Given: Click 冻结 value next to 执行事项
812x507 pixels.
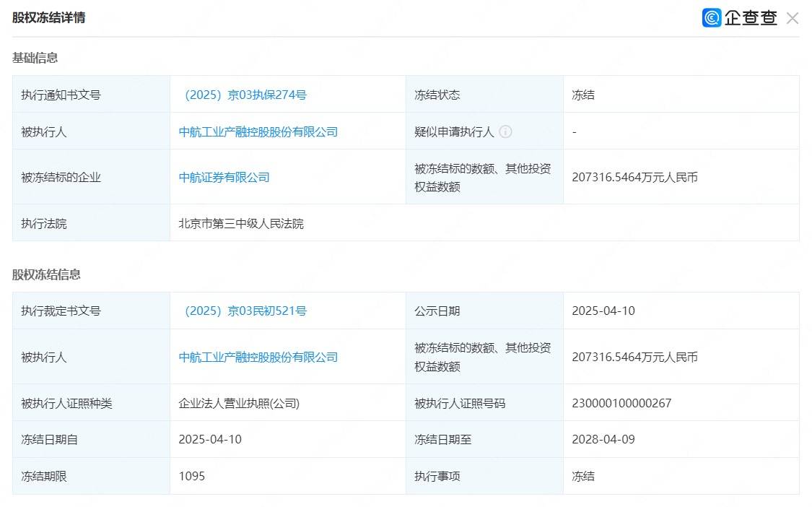Looking at the screenshot, I should pos(583,477).
